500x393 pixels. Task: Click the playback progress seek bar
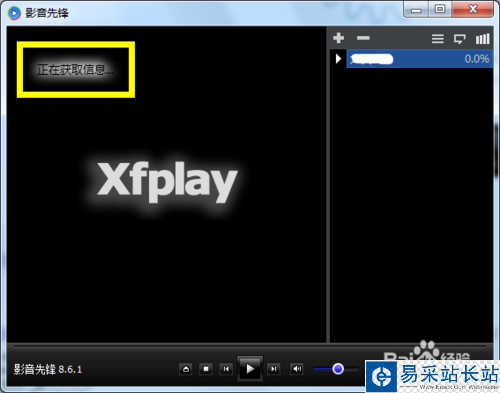250,347
